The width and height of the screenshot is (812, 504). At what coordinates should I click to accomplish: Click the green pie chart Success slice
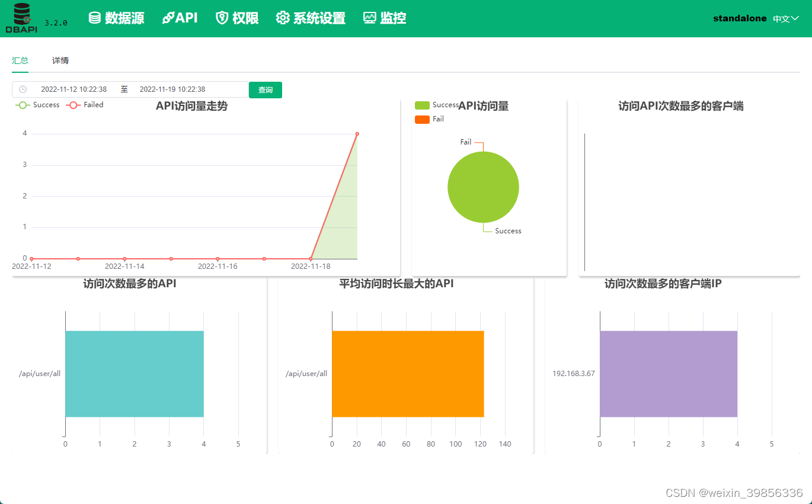(x=483, y=187)
